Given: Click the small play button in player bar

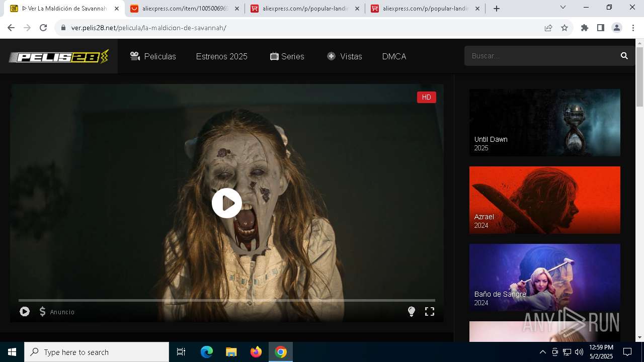Looking at the screenshot, I should pos(25,312).
